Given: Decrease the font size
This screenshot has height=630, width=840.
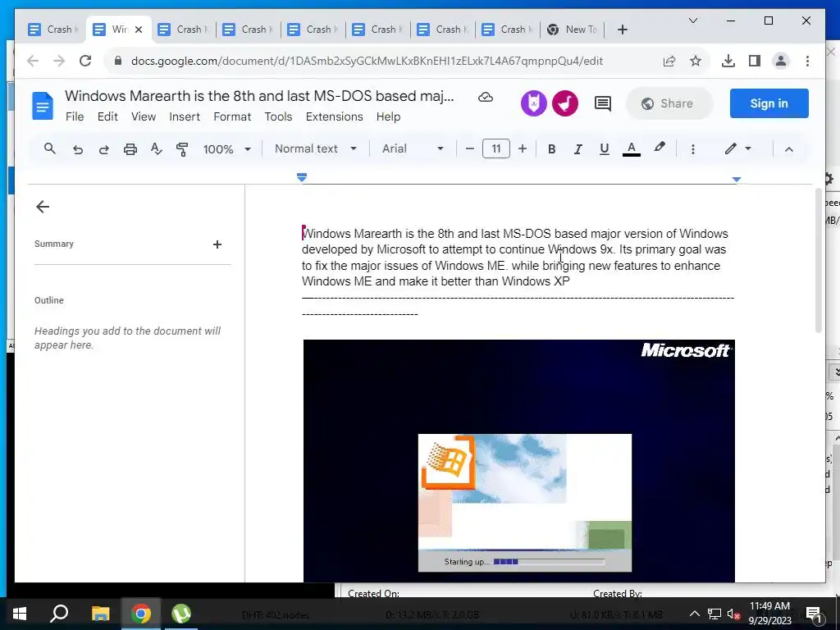Looking at the screenshot, I should 470,149.
